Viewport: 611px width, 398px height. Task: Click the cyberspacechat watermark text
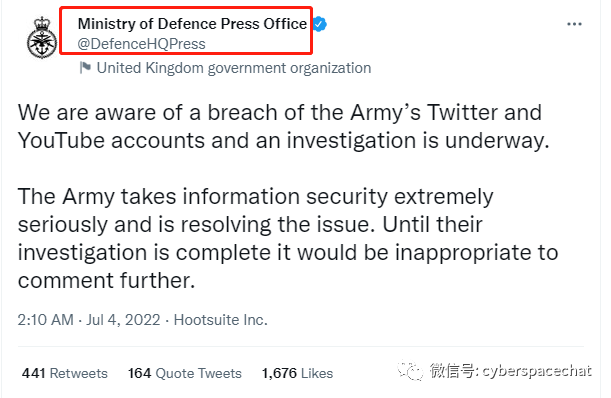pos(511,370)
